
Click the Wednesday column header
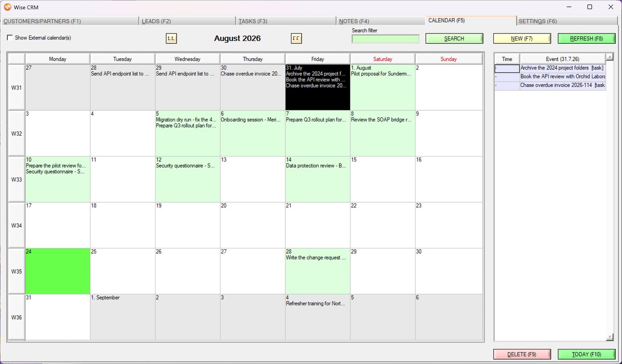188,59
